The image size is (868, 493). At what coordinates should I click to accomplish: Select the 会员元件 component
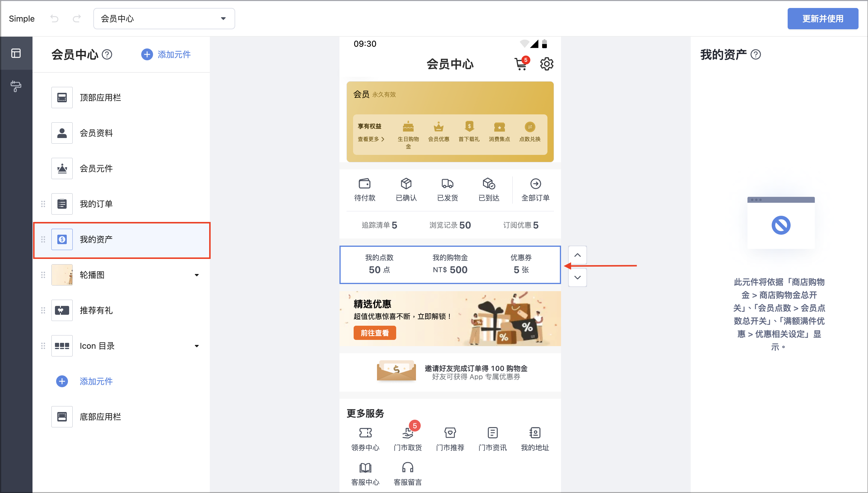tap(122, 168)
